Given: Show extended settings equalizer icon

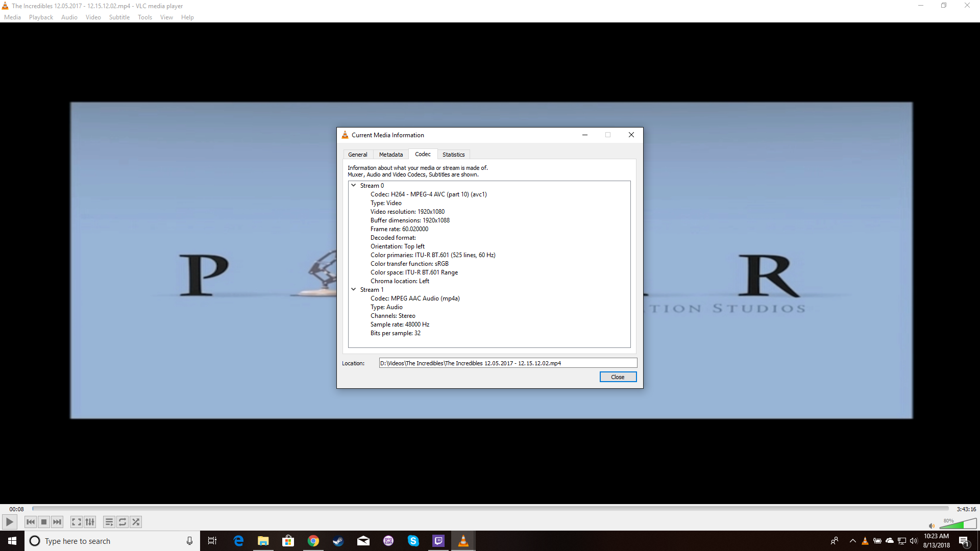Looking at the screenshot, I should [90, 522].
